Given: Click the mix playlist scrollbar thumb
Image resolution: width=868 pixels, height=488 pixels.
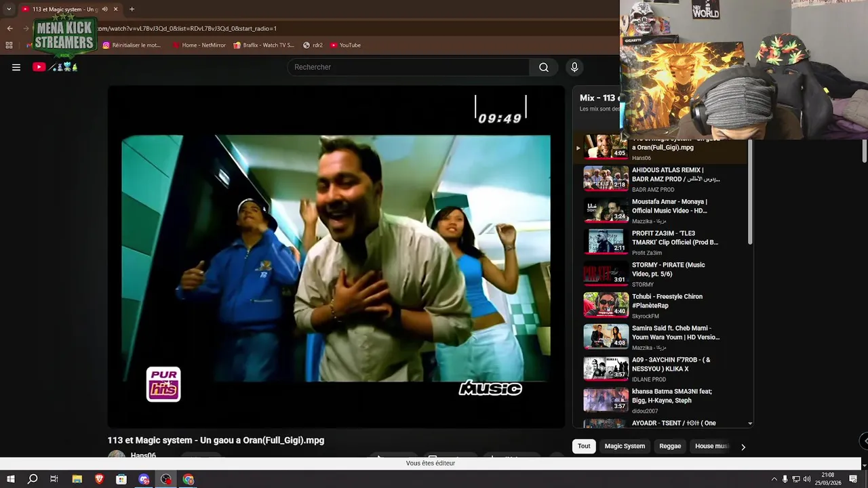Looking at the screenshot, I should [750, 191].
